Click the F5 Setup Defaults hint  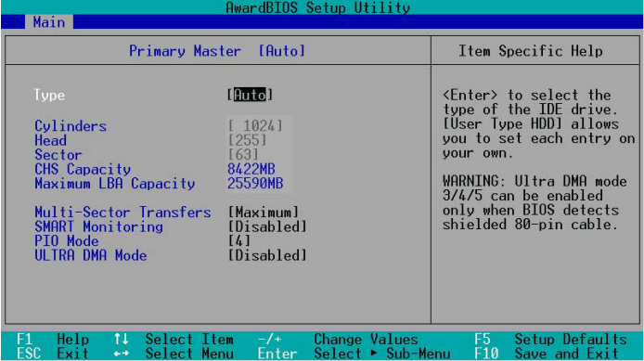coord(551,340)
